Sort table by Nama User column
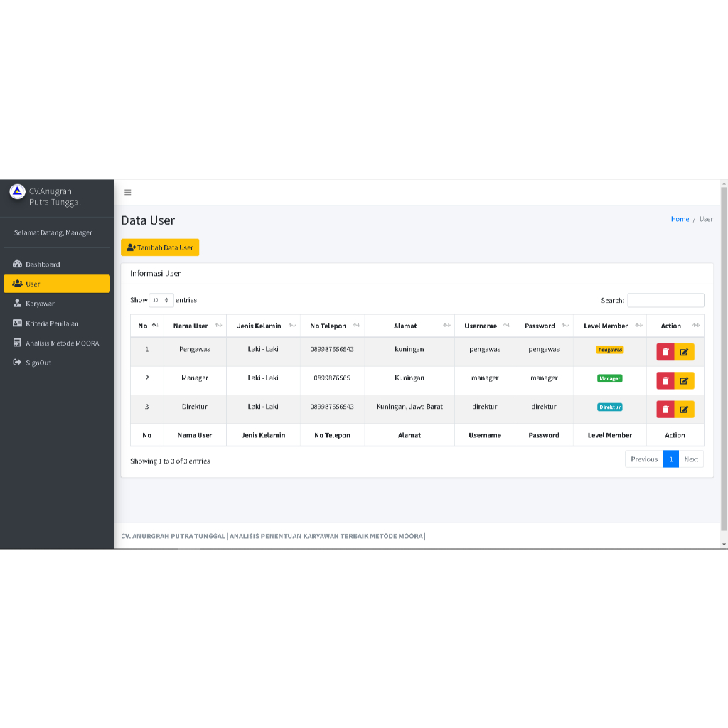This screenshot has width=728, height=728. pos(195,326)
